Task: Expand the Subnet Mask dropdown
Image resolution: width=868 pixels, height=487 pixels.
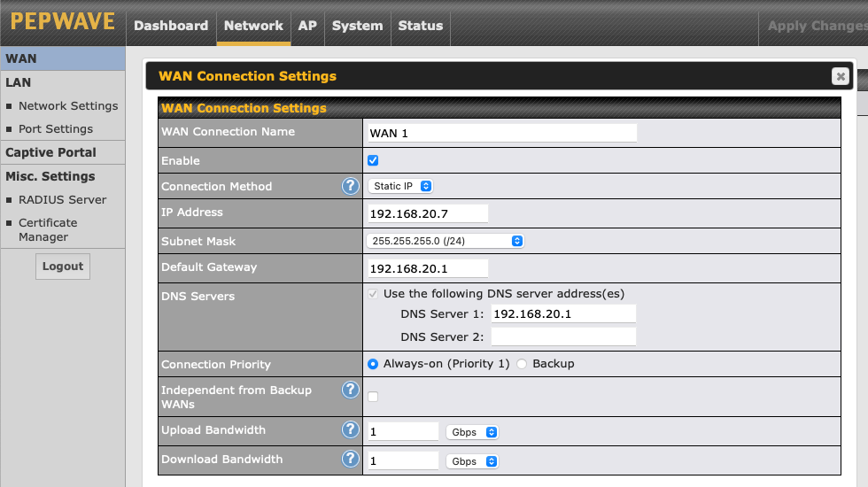Action: pyautogui.click(x=446, y=241)
